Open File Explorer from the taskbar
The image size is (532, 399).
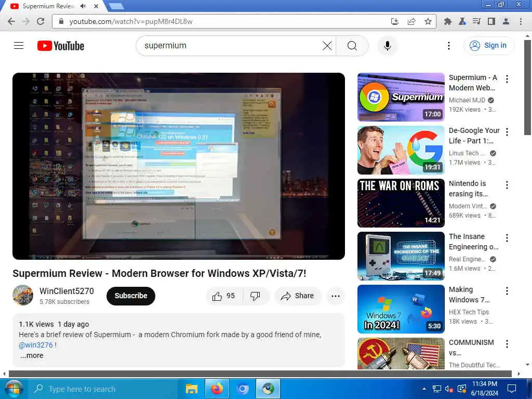(x=192, y=389)
